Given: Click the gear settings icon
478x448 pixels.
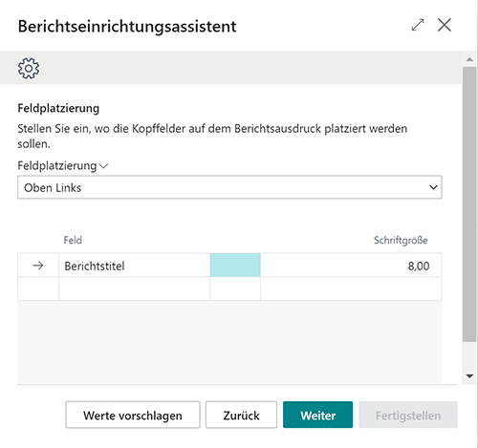Looking at the screenshot, I should tap(29, 68).
